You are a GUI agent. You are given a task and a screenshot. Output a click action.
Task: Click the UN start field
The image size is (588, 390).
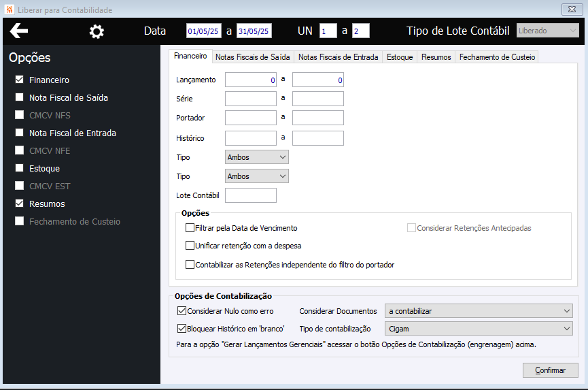coord(328,31)
